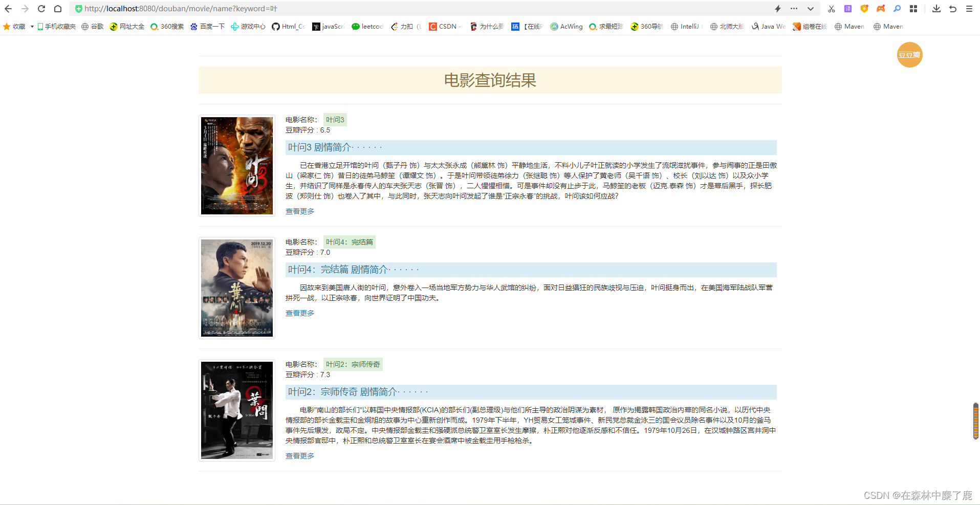Open the javaScri bookmark
The height and width of the screenshot is (505, 980).
pos(329,27)
